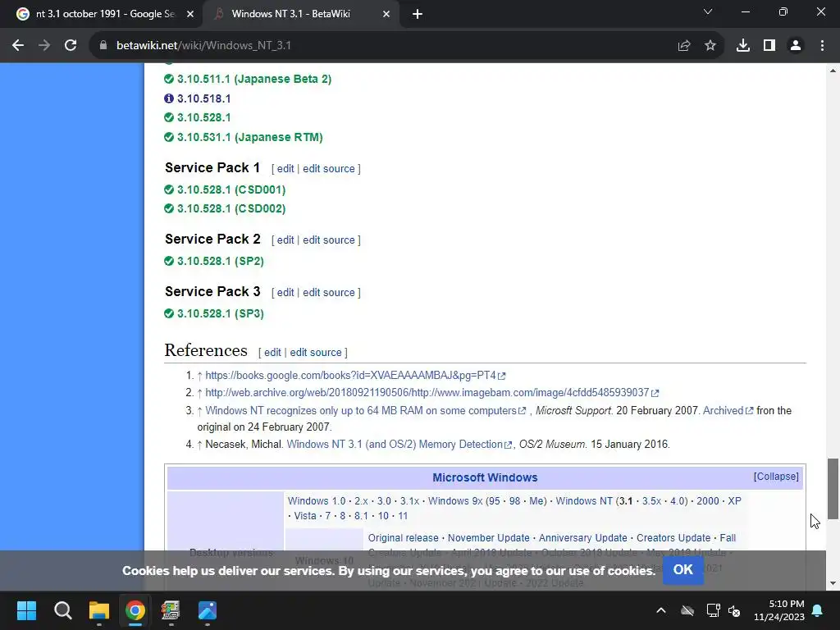Open the tab search chevron
The image size is (840, 630).
708,11
